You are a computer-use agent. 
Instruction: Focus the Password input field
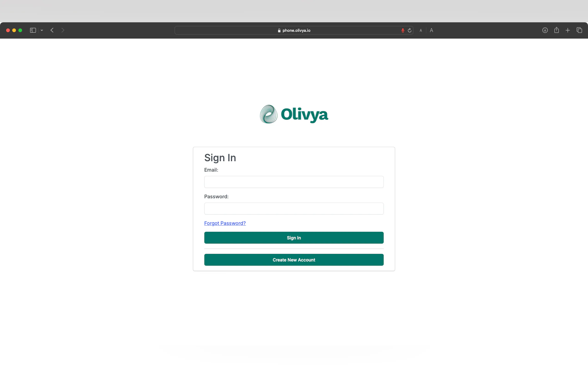pos(294,209)
